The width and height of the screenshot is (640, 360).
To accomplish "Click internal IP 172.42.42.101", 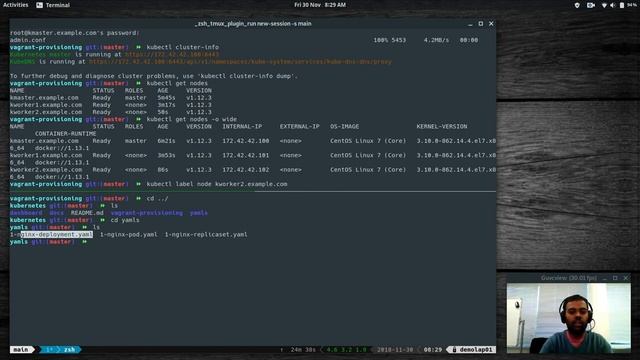I will [246, 156].
